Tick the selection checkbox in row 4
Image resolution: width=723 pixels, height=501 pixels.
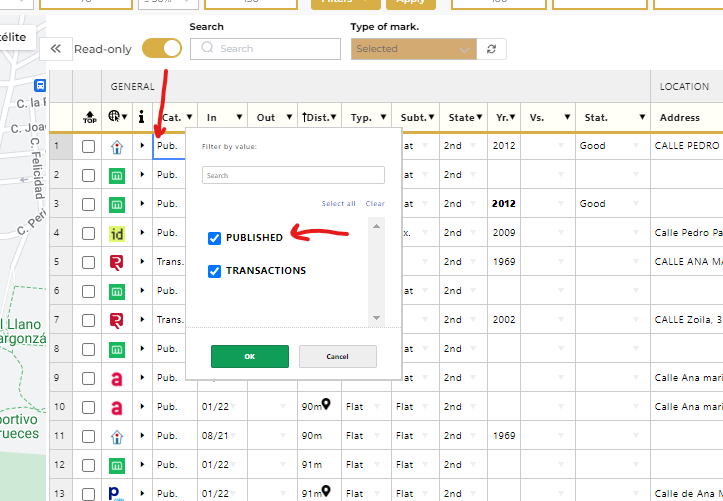tap(88, 234)
